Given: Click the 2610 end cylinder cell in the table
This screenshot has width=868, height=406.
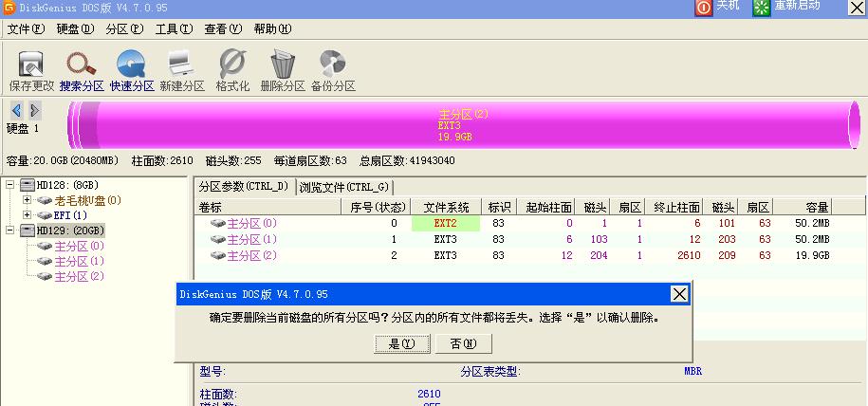Looking at the screenshot, I should (689, 255).
